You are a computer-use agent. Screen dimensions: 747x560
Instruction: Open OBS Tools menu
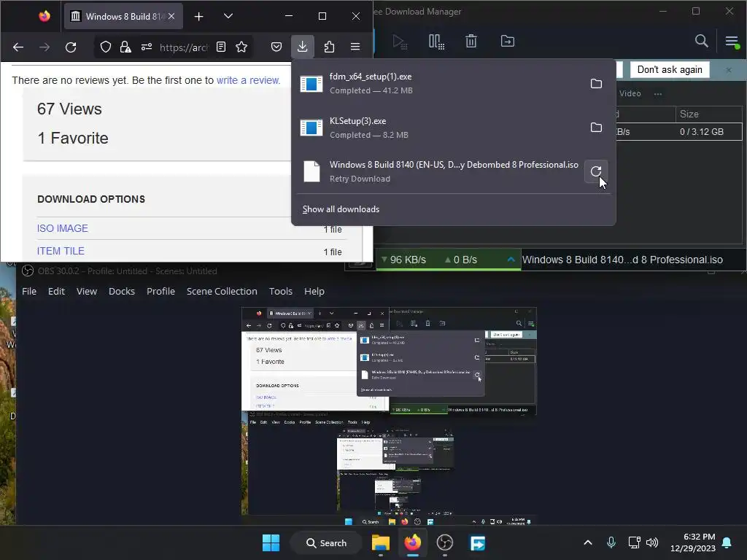point(281,291)
